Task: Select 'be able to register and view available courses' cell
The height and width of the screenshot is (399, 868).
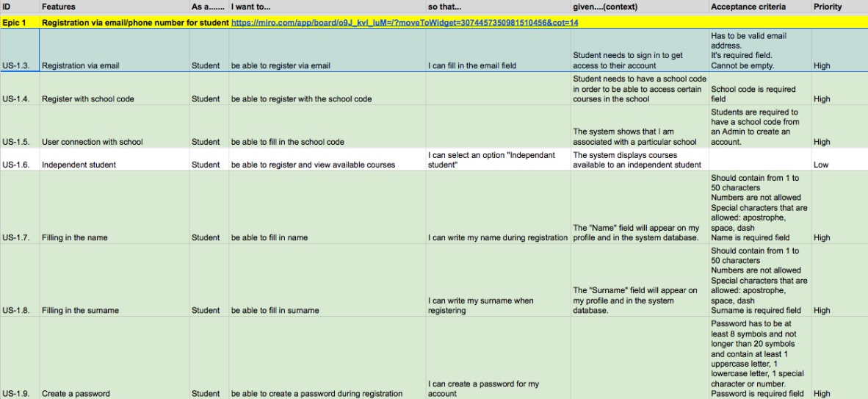Action: 328,159
